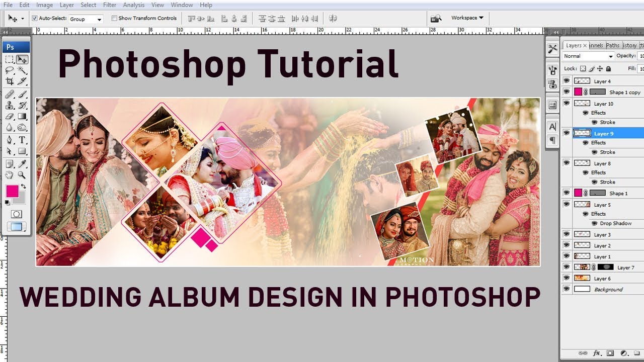Switch to the Paths tab
Image resolution: width=644 pixels, height=362 pixels.
(613, 45)
